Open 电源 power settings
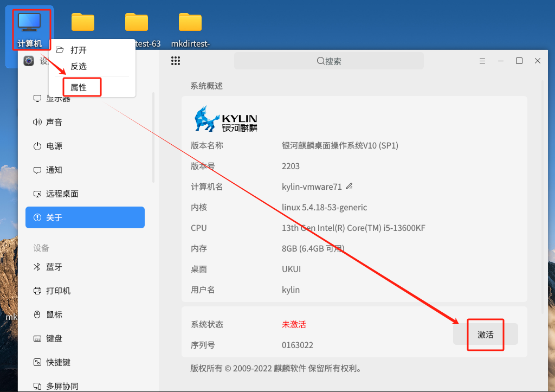 [x=54, y=146]
